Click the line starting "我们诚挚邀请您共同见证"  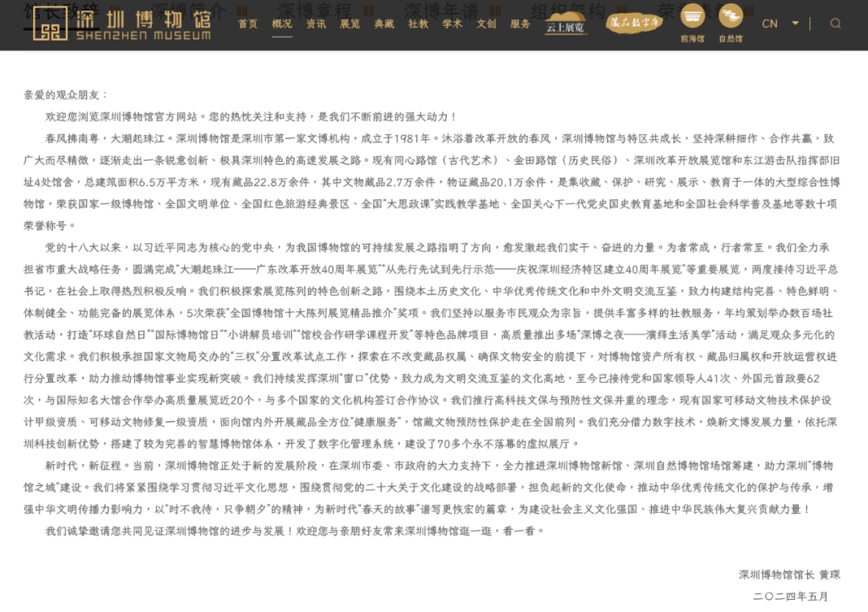(295, 531)
